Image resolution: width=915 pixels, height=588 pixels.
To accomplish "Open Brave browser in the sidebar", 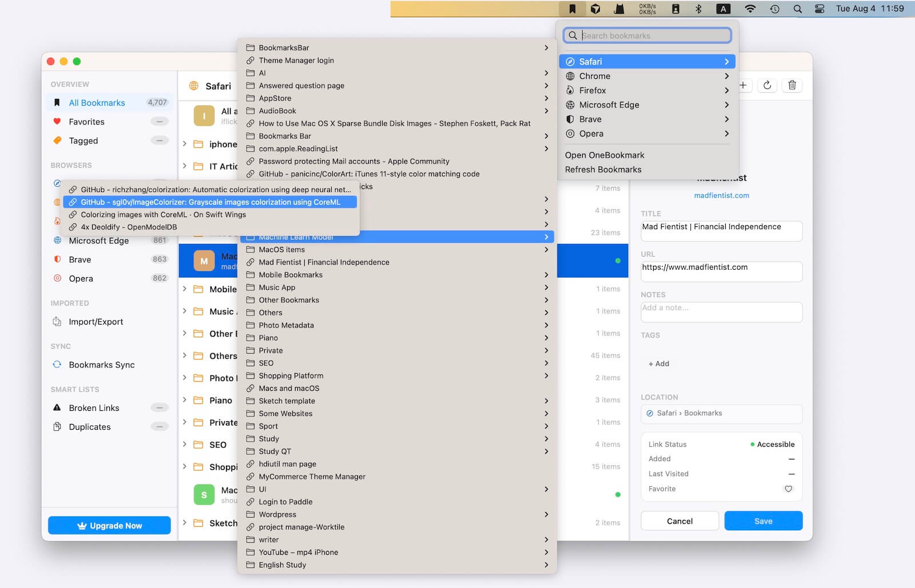I will (x=109, y=259).
